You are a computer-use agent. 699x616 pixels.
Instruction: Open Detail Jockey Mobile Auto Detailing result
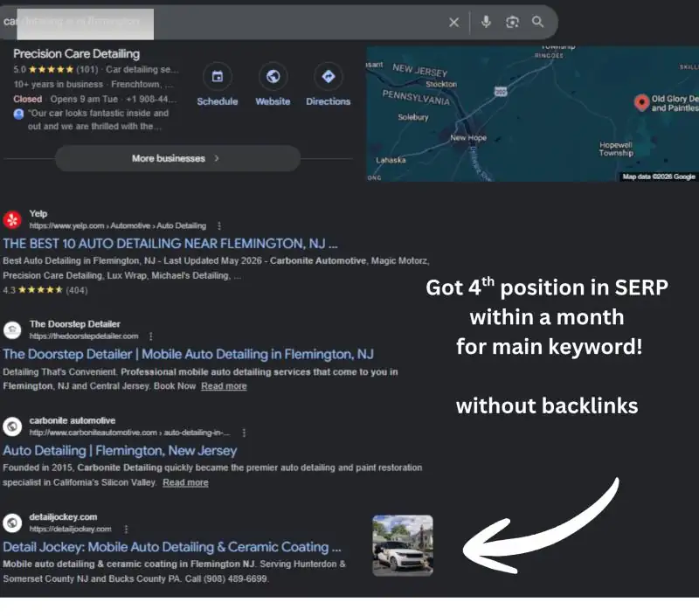(171, 547)
